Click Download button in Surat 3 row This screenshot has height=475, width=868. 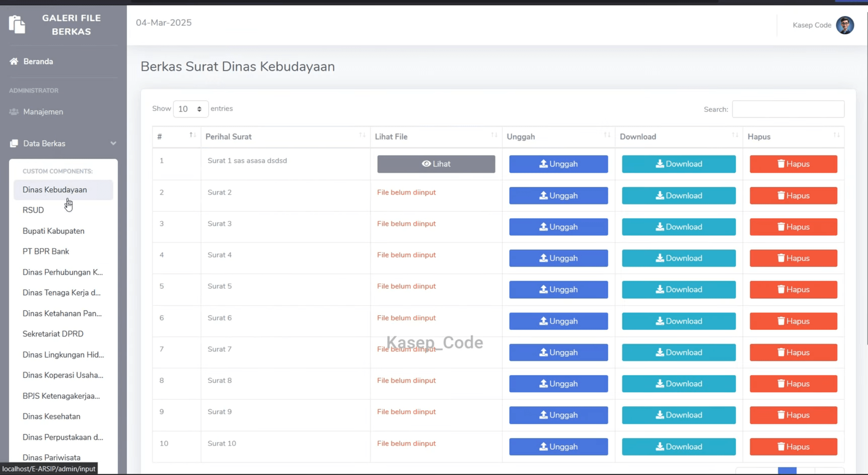(679, 227)
